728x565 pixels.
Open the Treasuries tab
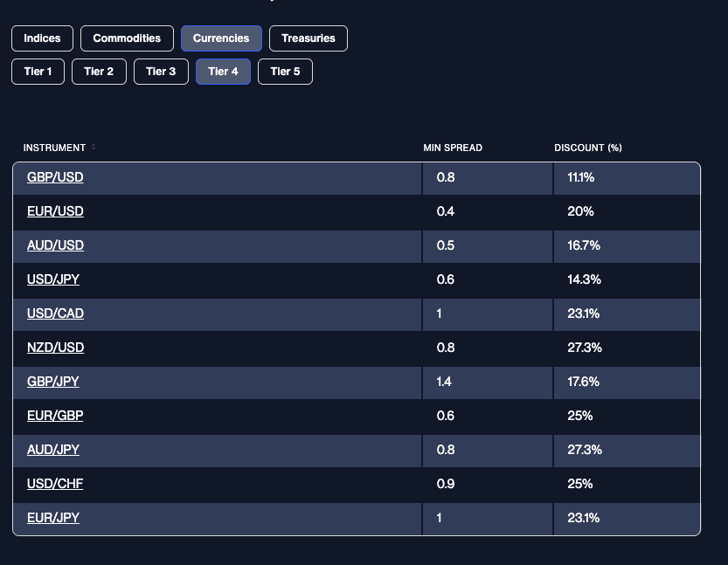pyautogui.click(x=309, y=38)
